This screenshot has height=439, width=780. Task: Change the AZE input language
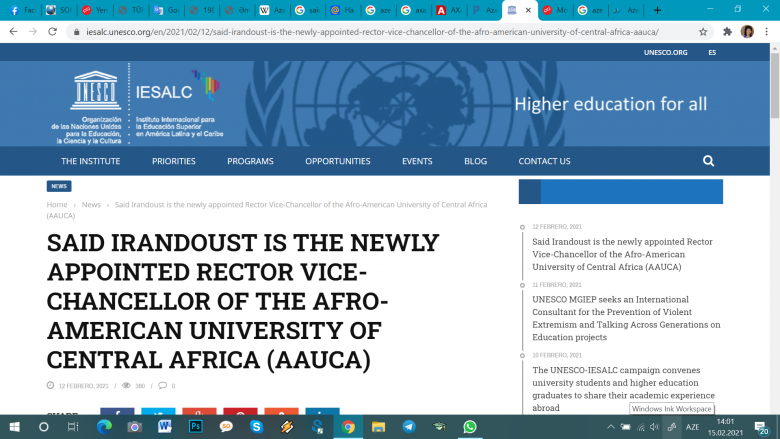[692, 427]
